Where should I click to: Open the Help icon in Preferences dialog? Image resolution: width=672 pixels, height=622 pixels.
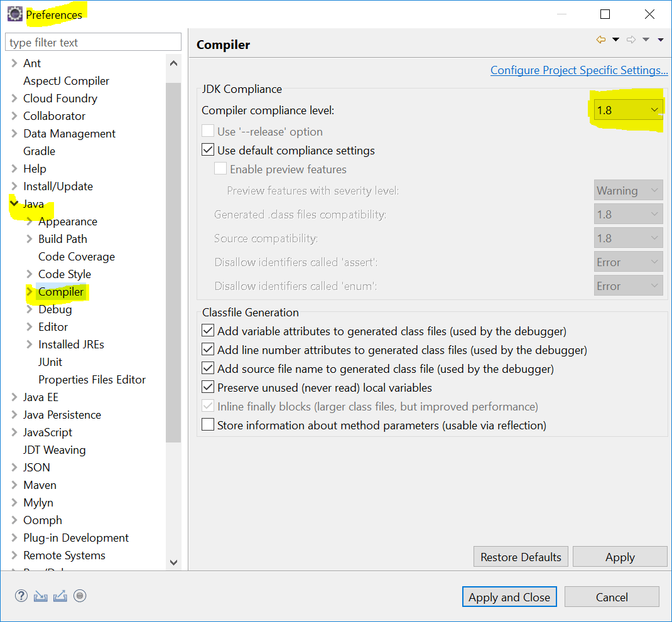(21, 595)
